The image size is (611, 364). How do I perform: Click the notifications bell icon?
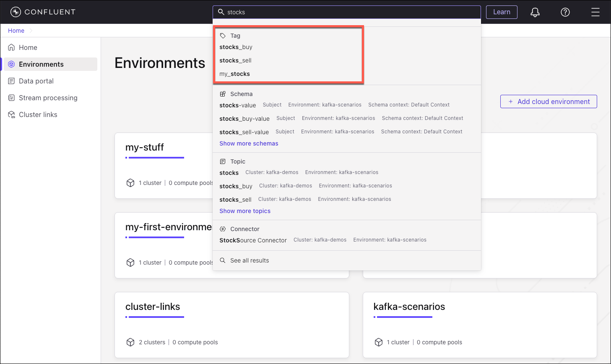coord(535,13)
